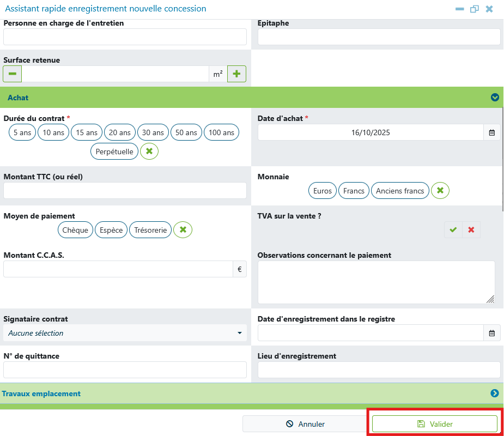Image resolution: width=504 pixels, height=436 pixels.
Task: Select 20 ans contract duration
Action: 119,132
